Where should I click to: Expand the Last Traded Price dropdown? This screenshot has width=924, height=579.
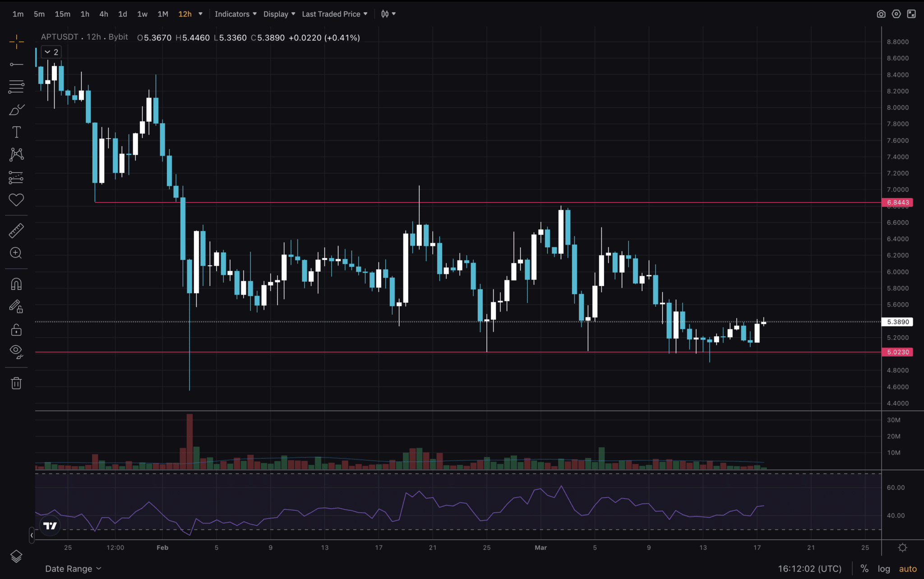334,14
